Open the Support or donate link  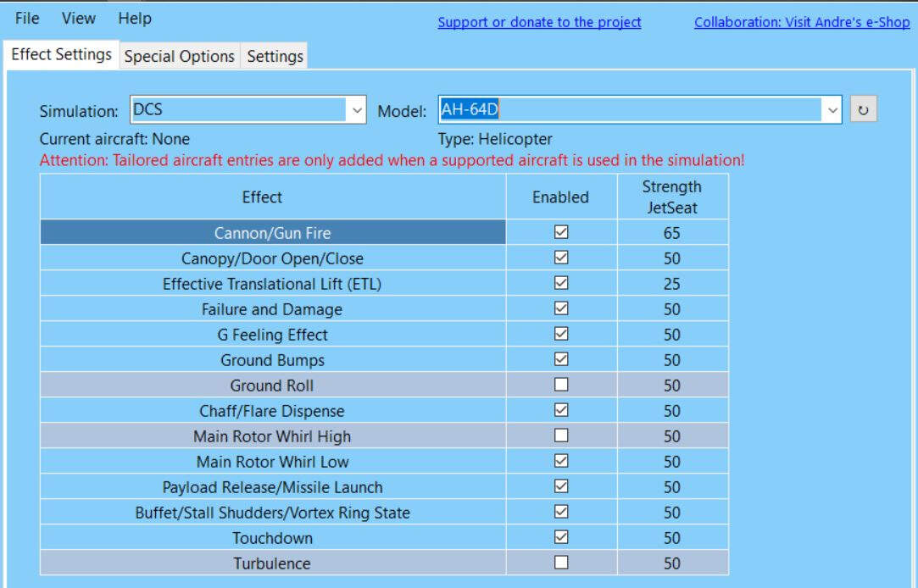coord(539,23)
